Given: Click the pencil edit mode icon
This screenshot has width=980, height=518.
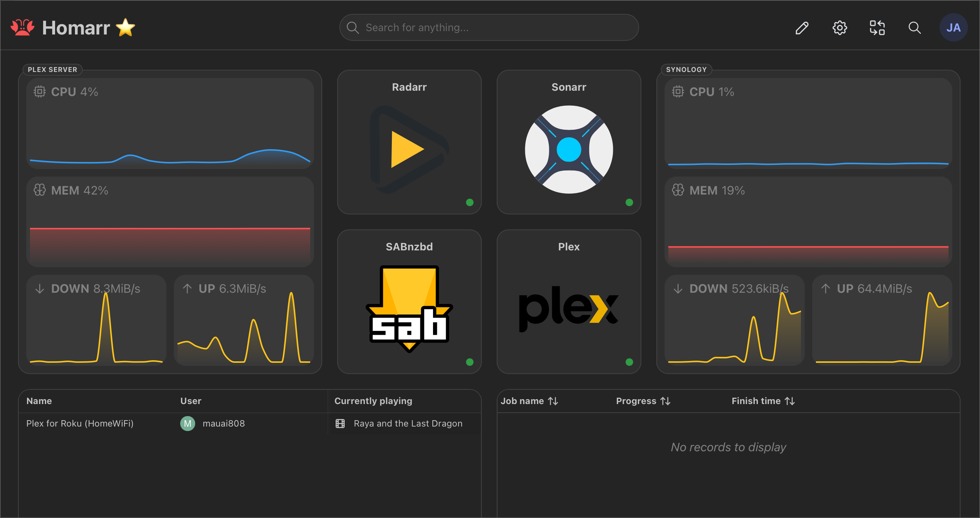Looking at the screenshot, I should click(802, 28).
